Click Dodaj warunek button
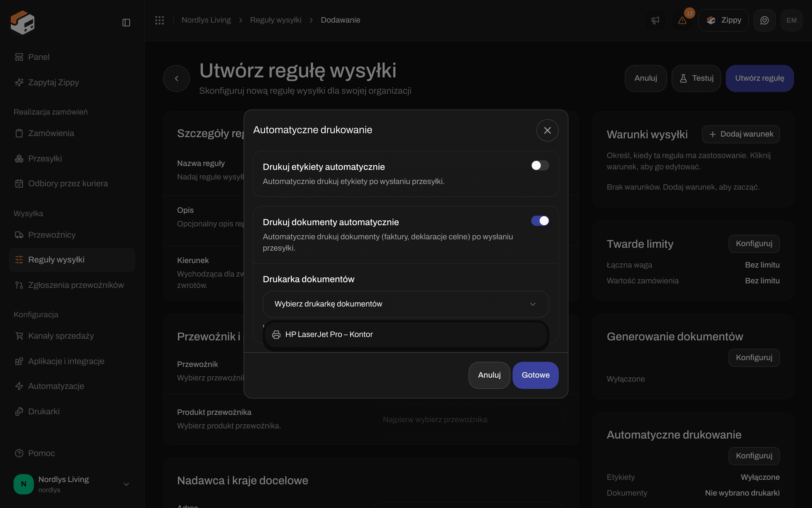 741,134
